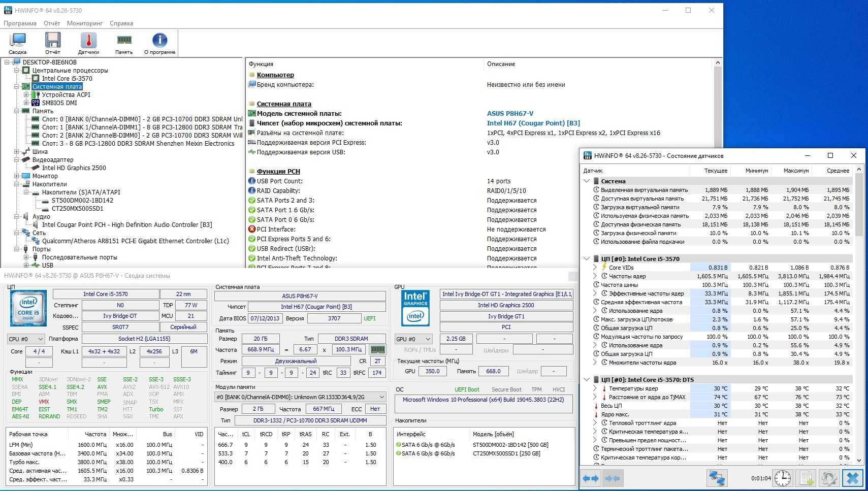Collapse the Память tree node
Screen dimensions: 868x491
17,111
